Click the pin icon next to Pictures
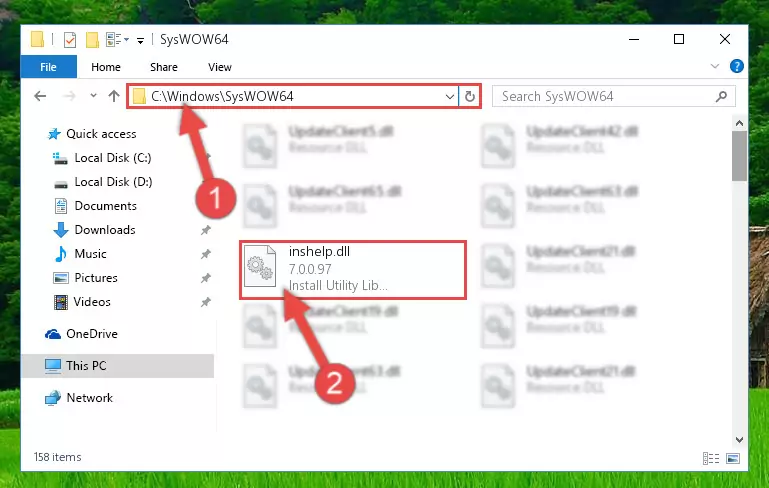The width and height of the screenshot is (769, 488). [205, 278]
